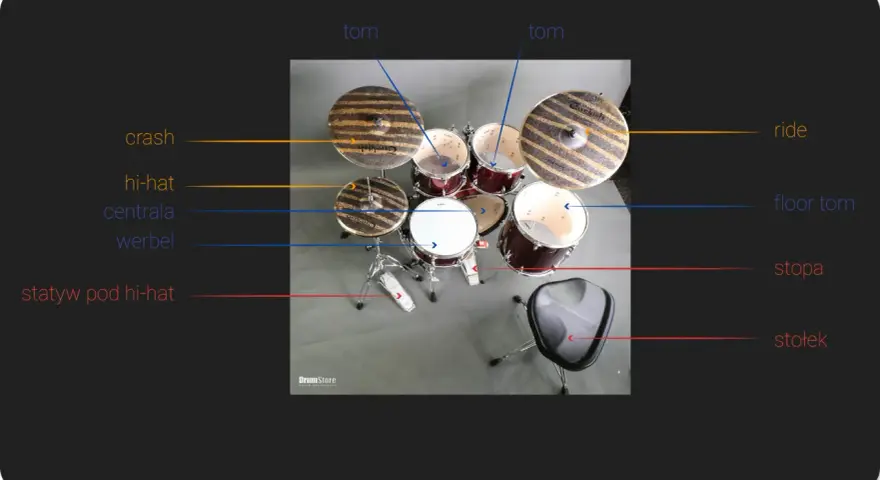Click the orange "hi-hat" label
Image resolution: width=880 pixels, height=480 pixels.
[x=149, y=183]
